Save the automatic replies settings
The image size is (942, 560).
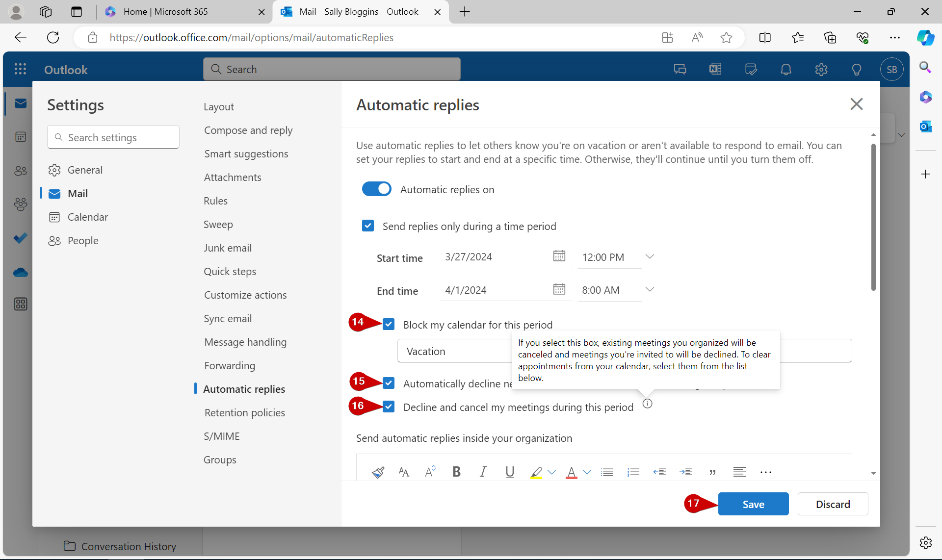(x=753, y=504)
